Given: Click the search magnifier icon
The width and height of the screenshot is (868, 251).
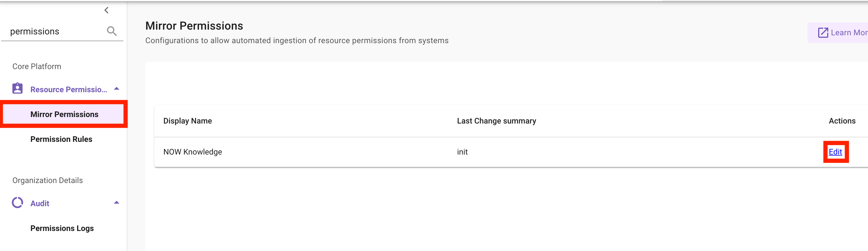Looking at the screenshot, I should (x=112, y=31).
